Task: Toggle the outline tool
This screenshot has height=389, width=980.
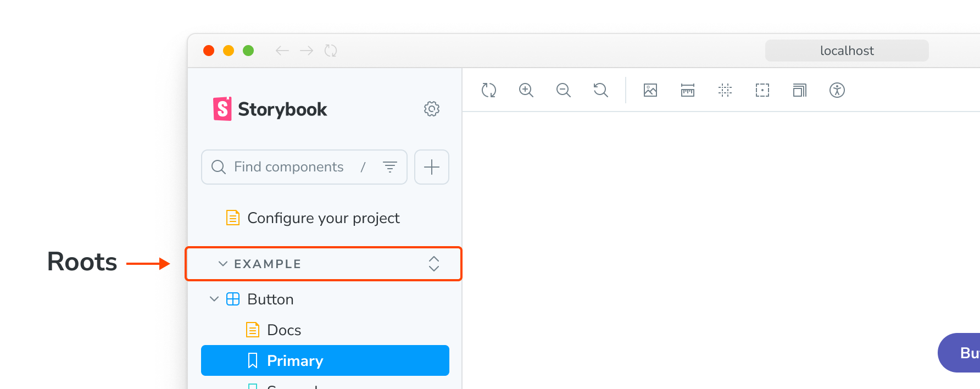Action: click(762, 90)
